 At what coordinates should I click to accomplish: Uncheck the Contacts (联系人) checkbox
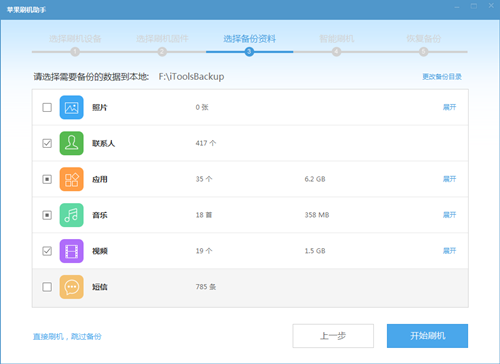click(47, 143)
